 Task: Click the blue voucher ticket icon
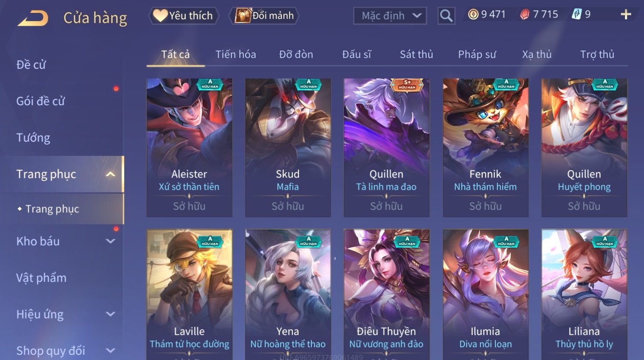[577, 15]
